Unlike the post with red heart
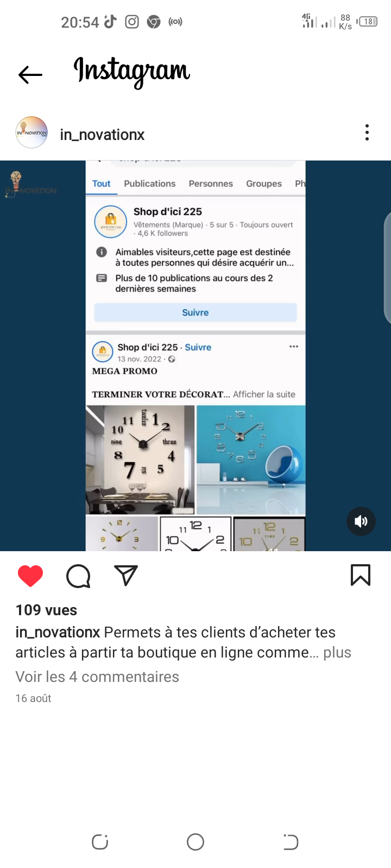This screenshot has height=868, width=391. [x=30, y=576]
